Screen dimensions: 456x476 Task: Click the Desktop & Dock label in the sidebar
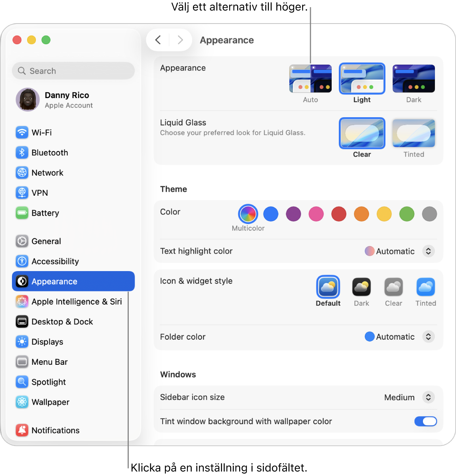coord(62,321)
